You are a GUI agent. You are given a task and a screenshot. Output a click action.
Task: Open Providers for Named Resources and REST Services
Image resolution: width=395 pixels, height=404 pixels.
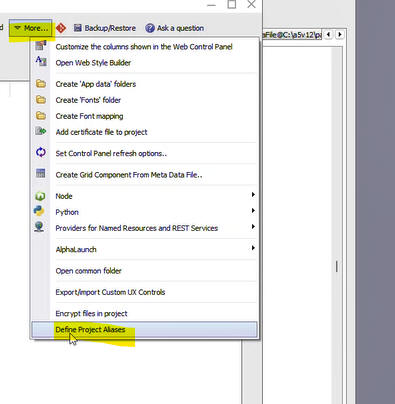click(144, 228)
